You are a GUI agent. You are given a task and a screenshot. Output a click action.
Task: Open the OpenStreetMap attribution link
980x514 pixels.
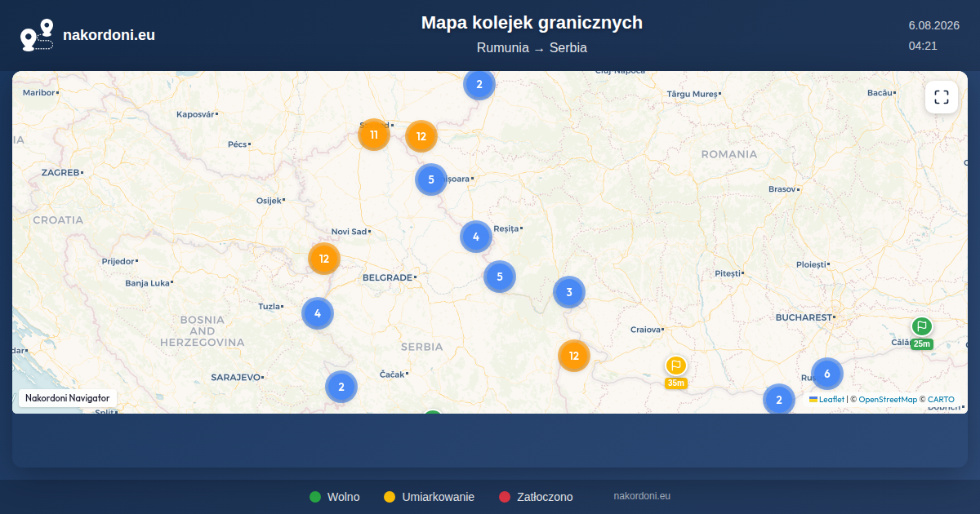coord(888,400)
